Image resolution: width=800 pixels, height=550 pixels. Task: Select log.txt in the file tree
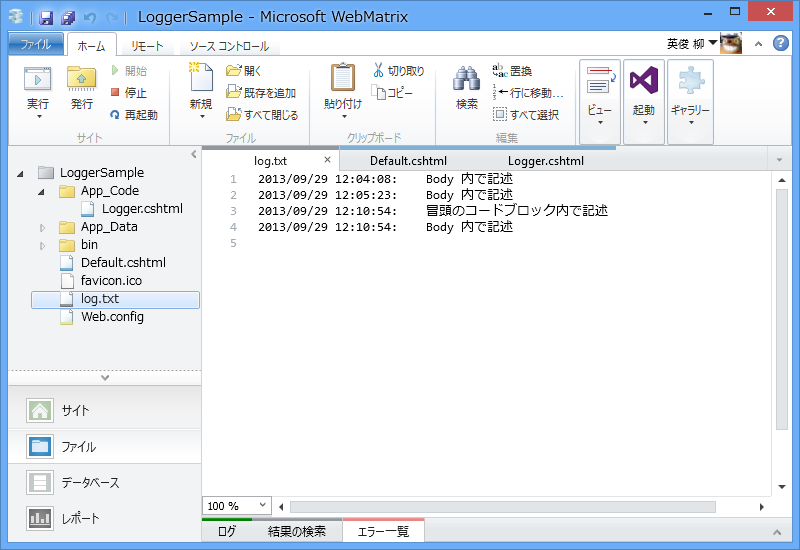click(115, 299)
